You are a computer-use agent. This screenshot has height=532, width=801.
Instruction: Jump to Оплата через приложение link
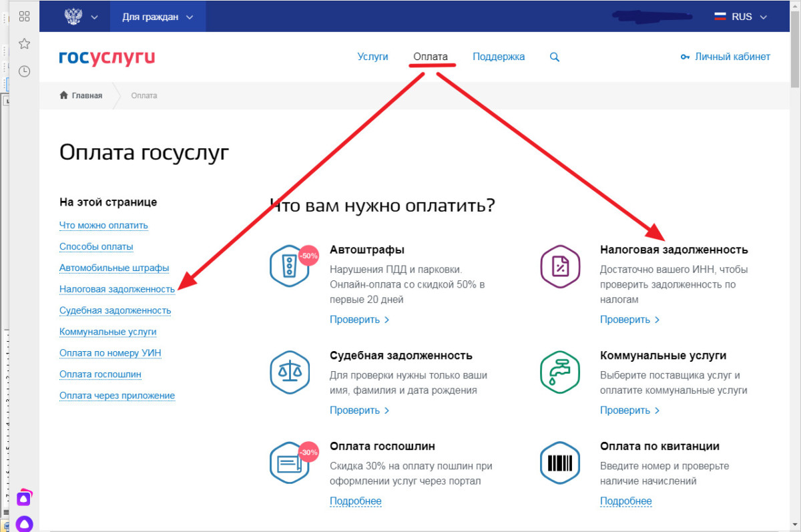pos(117,395)
